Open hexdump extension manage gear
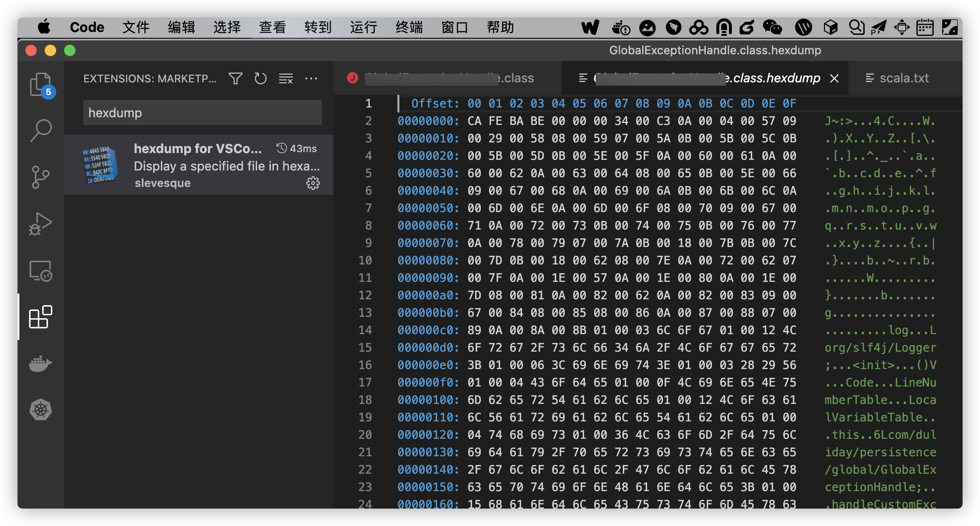This screenshot has width=980, height=526. pyautogui.click(x=313, y=183)
